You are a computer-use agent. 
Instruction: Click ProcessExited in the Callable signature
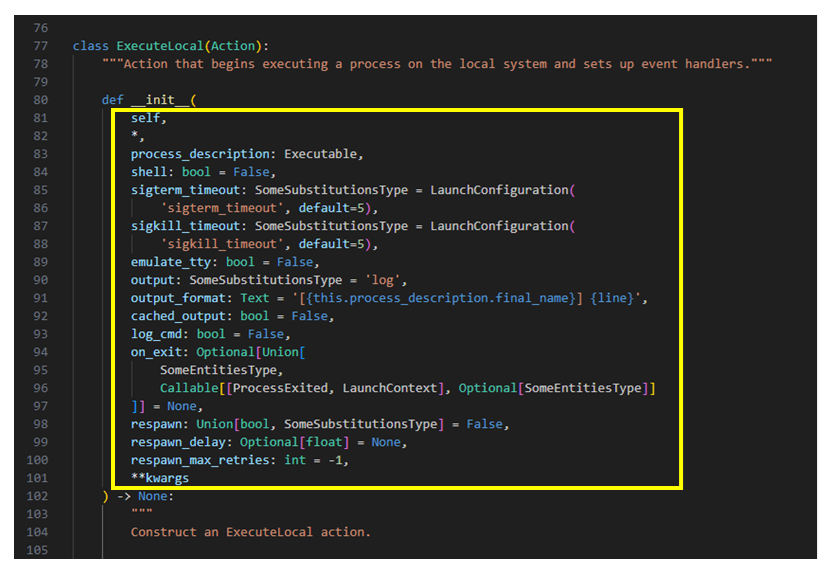(x=280, y=389)
